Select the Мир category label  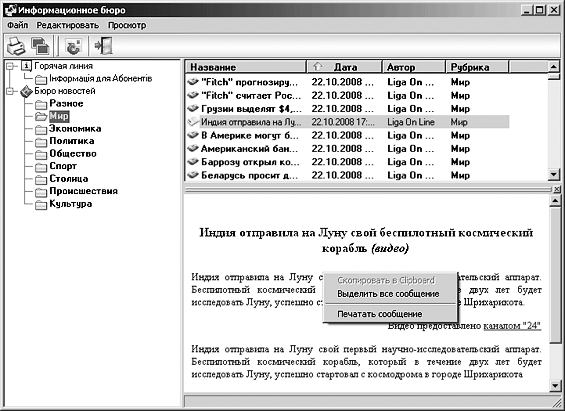point(59,116)
